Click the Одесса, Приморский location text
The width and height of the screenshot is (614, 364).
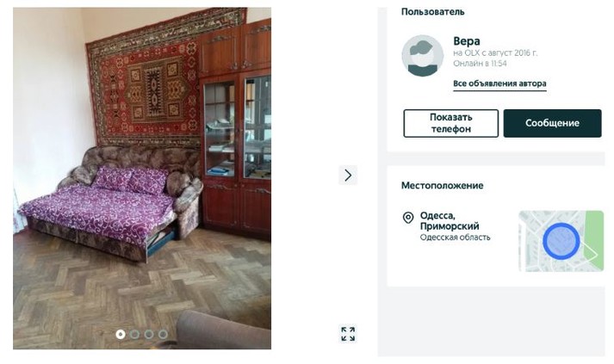click(x=450, y=221)
